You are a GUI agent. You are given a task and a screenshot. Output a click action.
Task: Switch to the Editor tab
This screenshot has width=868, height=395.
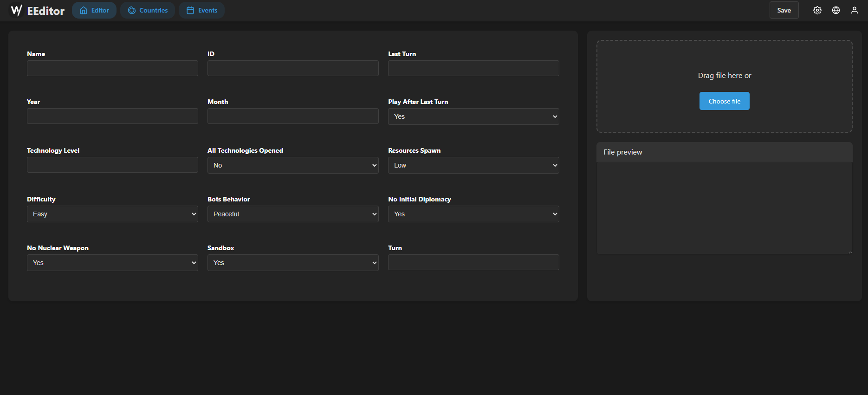click(x=94, y=10)
